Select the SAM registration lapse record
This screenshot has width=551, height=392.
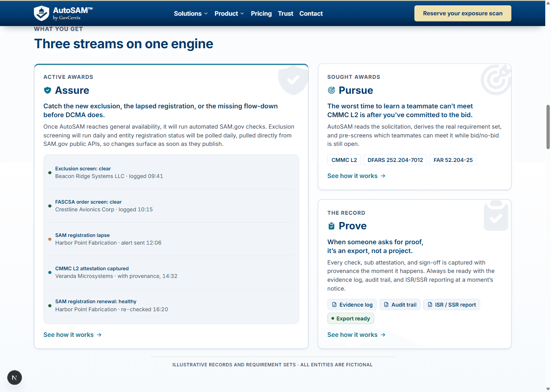pyautogui.click(x=171, y=239)
